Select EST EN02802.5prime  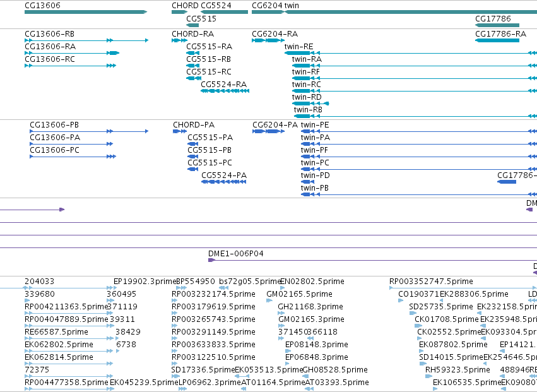pyautogui.click(x=312, y=282)
